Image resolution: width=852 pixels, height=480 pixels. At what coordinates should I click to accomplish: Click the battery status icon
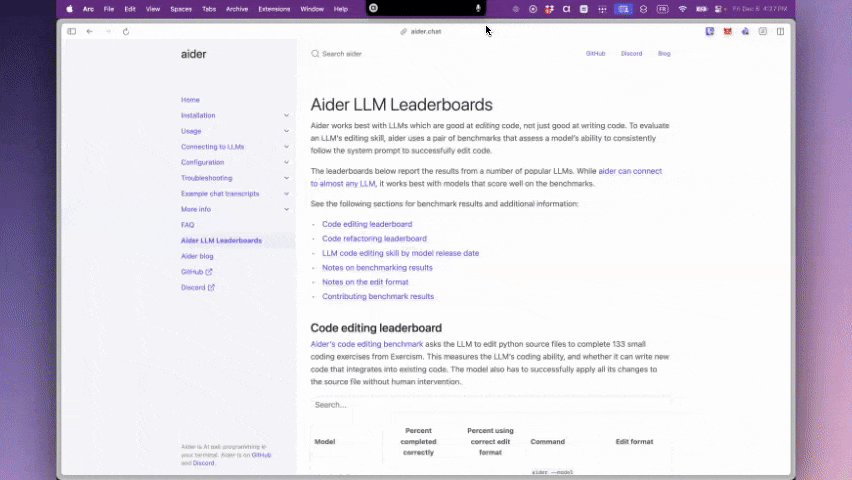[x=701, y=9]
